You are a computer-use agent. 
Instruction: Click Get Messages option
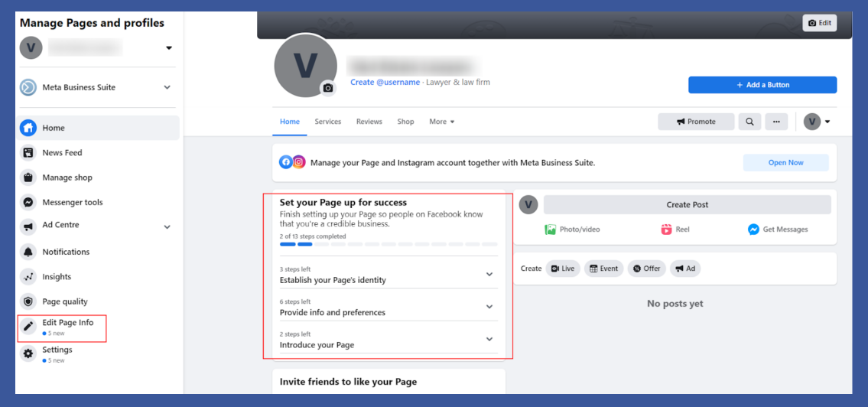[778, 230]
